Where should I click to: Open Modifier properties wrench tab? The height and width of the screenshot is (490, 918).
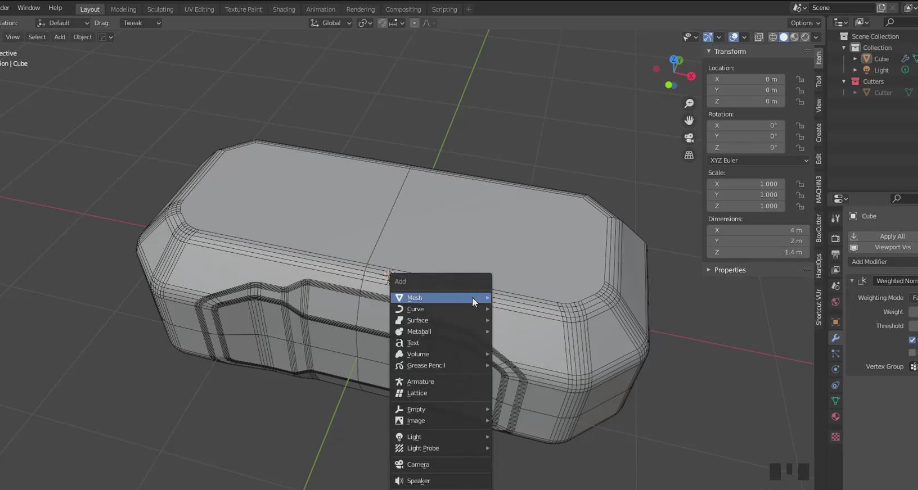coord(836,339)
